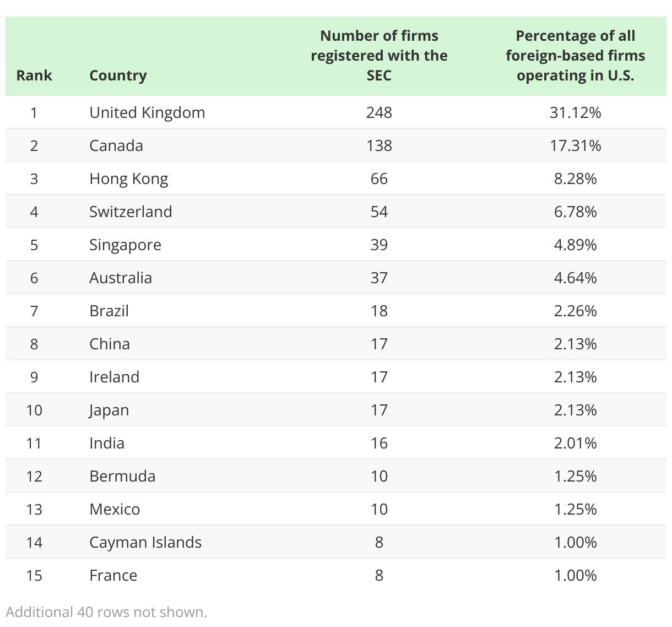Click the United Kingdom country cell
The image size is (672, 627).
147,112
